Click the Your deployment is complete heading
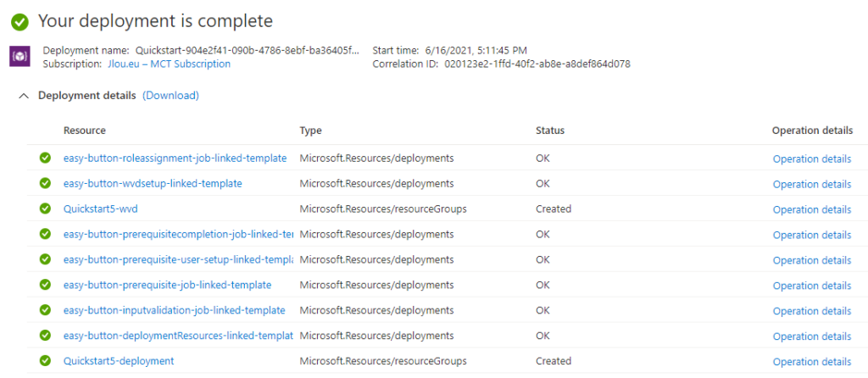The height and width of the screenshot is (378, 868). tap(155, 21)
